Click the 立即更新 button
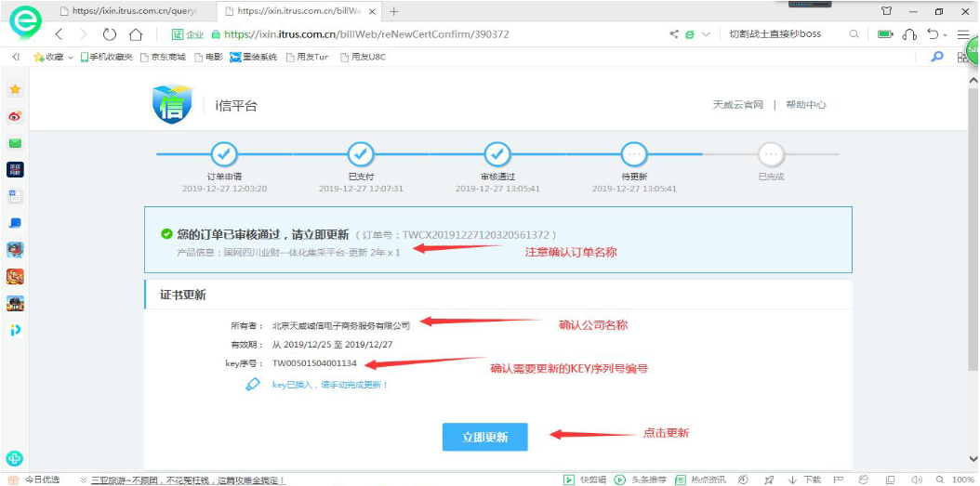Image resolution: width=980 pixels, height=486 pixels. 484,437
